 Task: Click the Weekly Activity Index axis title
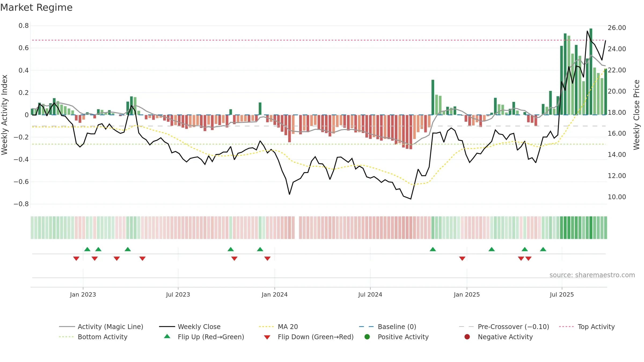pos(4,115)
